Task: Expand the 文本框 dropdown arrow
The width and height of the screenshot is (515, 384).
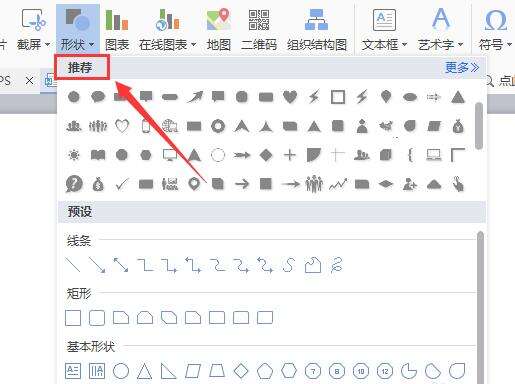Action: point(404,44)
